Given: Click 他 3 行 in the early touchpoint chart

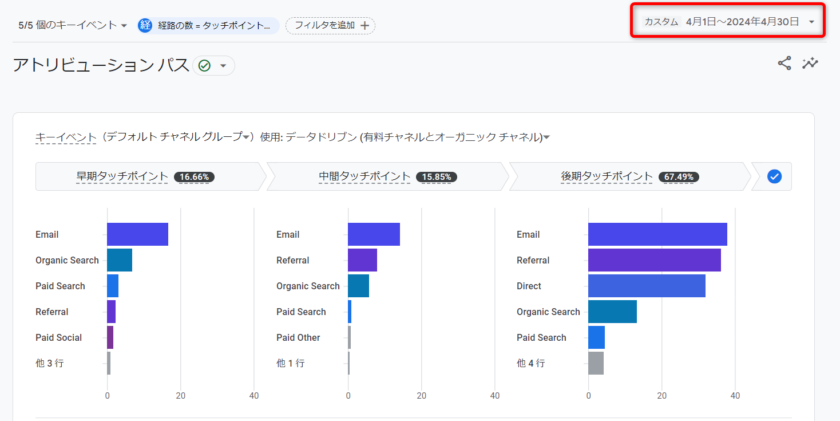Looking at the screenshot, I should pos(49,363).
